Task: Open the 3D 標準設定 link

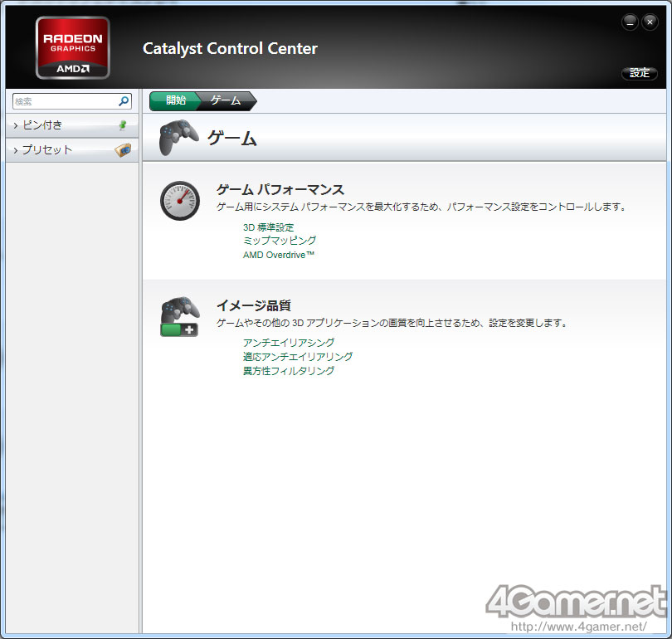Action: (x=268, y=227)
